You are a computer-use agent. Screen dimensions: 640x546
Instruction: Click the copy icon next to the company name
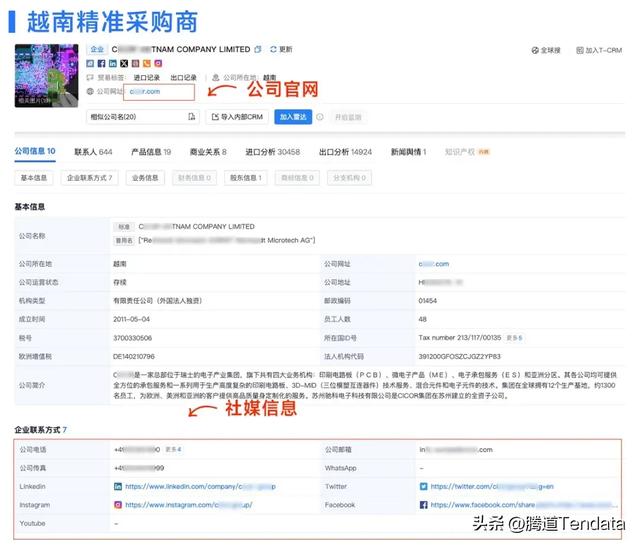pyautogui.click(x=258, y=49)
